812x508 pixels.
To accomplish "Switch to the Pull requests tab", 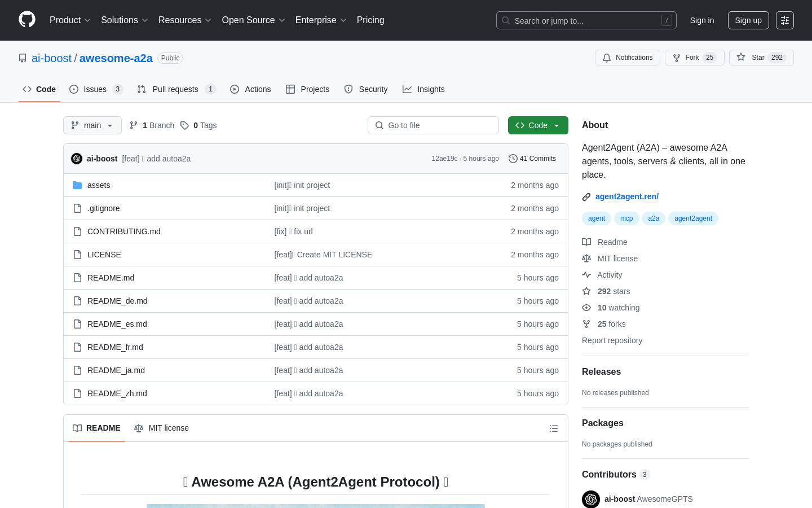I will pyautogui.click(x=176, y=89).
